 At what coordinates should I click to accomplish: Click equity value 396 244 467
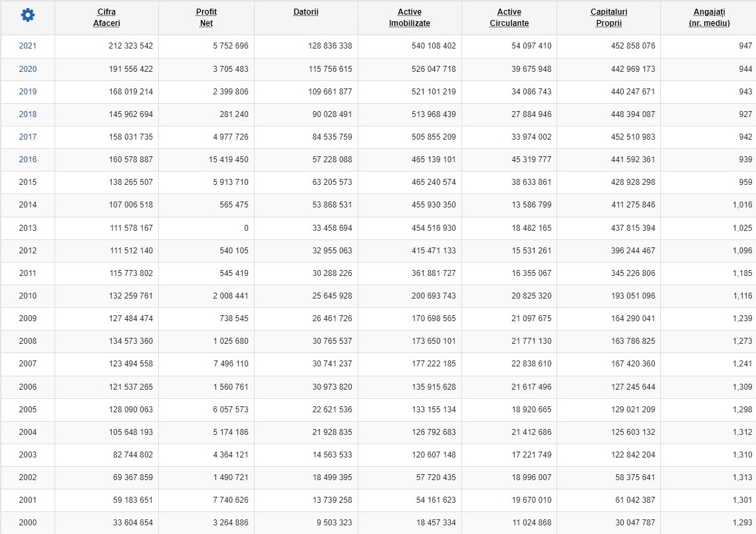(633, 251)
